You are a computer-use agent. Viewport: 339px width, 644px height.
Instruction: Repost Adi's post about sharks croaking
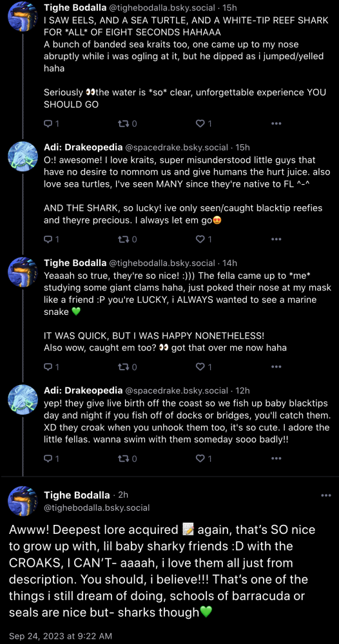point(128,458)
